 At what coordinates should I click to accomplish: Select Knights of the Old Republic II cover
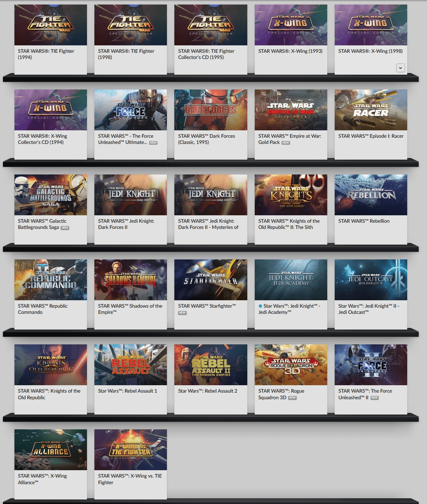pyautogui.click(x=291, y=195)
